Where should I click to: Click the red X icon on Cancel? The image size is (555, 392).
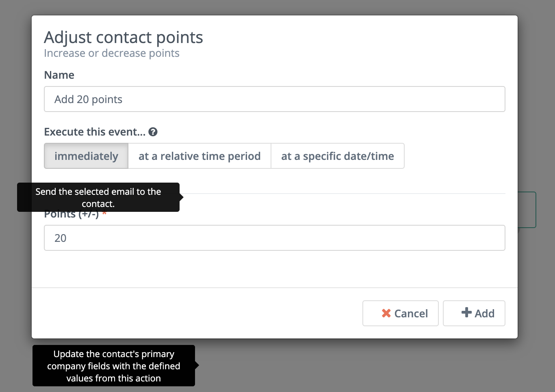pos(386,313)
